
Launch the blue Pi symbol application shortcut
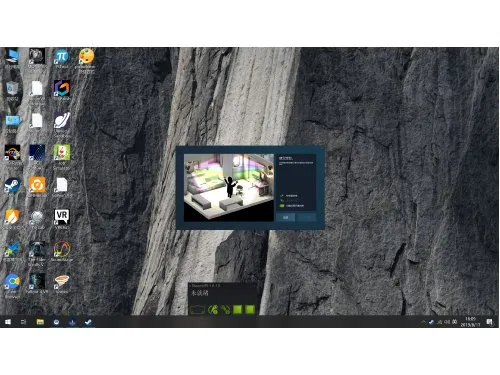(x=62, y=57)
